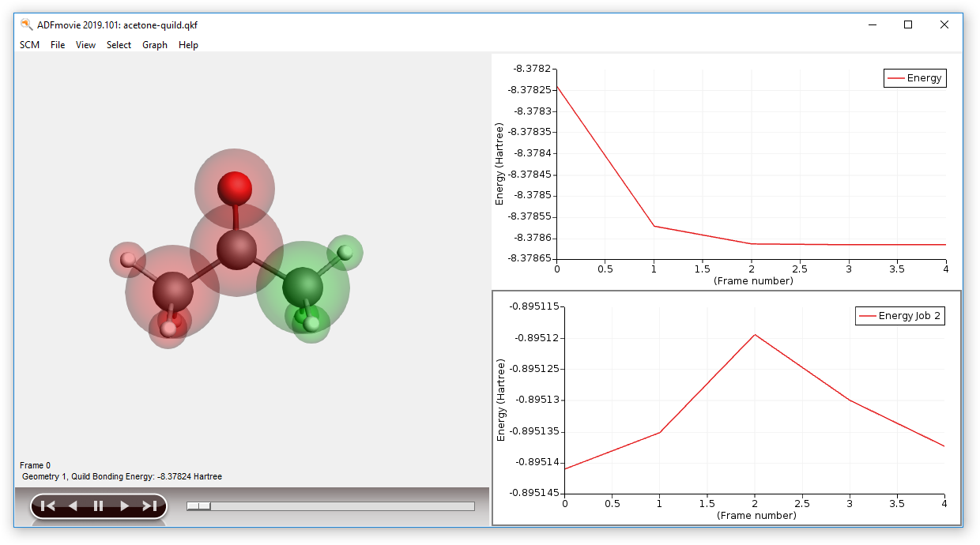Open the View menu
Viewport: 980px width, 545px height.
(x=85, y=45)
